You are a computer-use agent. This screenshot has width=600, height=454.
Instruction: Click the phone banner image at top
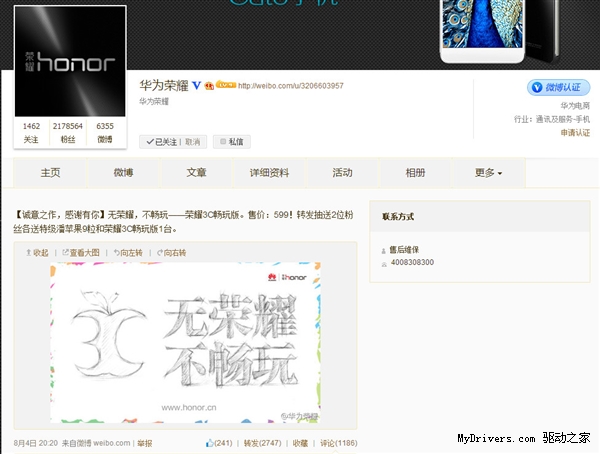click(500, 31)
